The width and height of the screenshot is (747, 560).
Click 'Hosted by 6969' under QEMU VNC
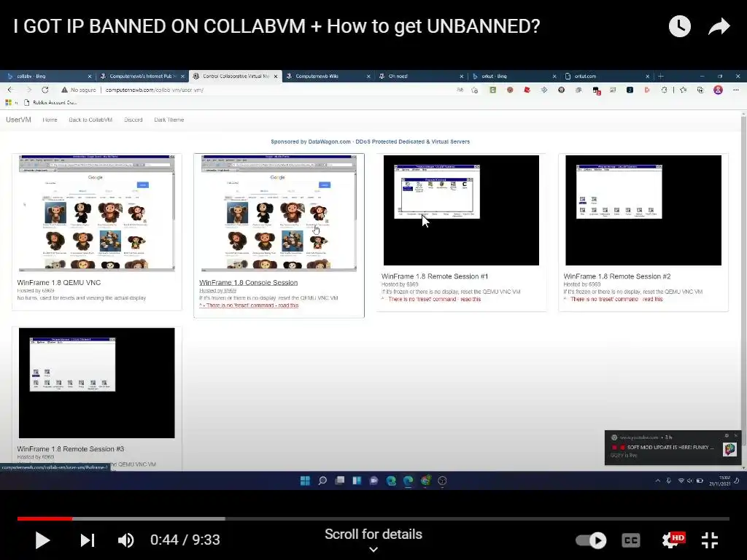tap(35, 290)
